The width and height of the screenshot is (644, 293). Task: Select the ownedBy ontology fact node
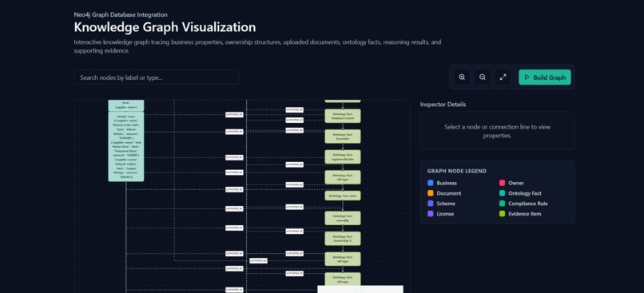coord(343,218)
